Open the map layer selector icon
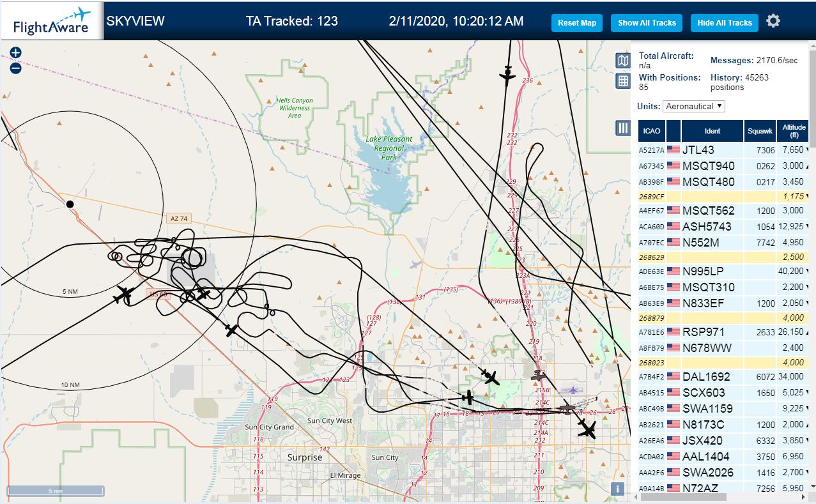816x504 pixels. click(623, 61)
